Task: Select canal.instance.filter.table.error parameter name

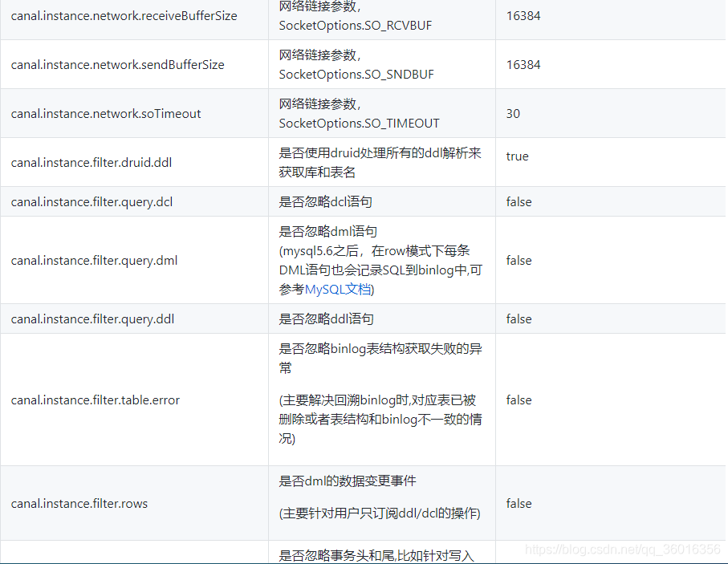Action: click(96, 400)
